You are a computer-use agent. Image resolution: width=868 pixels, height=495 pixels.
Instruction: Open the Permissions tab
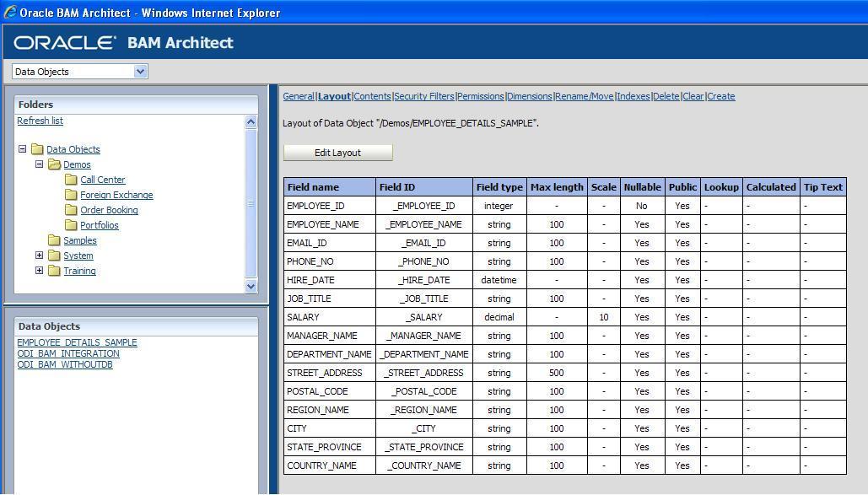coord(480,96)
